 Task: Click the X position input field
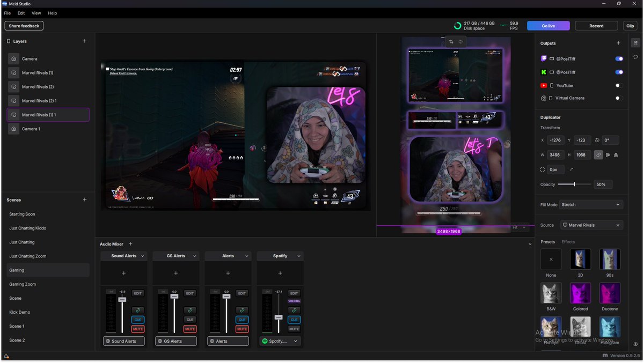pos(555,140)
